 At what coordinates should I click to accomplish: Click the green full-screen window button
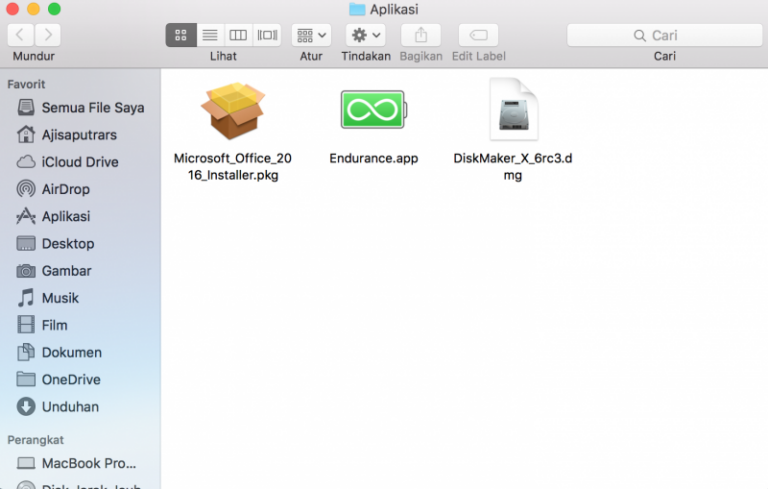tap(54, 9)
